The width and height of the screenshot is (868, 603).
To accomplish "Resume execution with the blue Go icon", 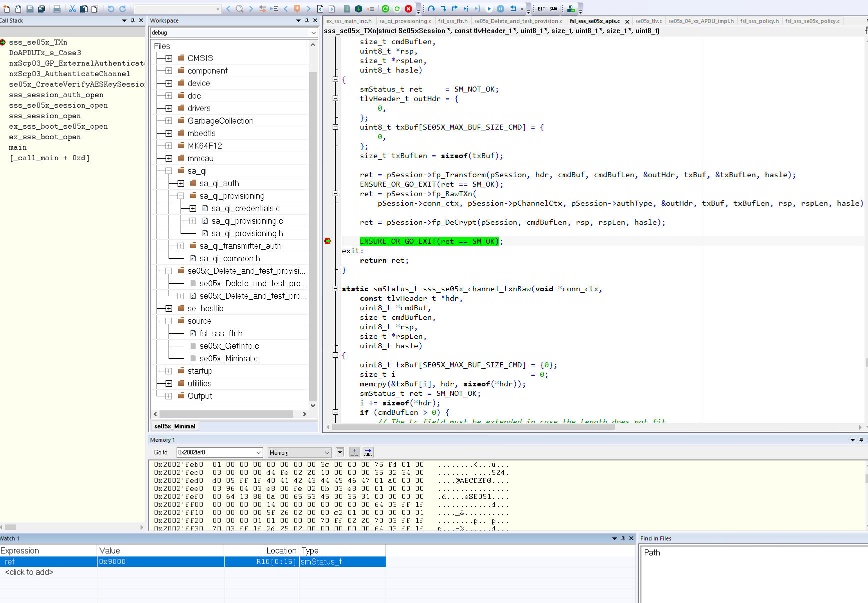I will [489, 9].
